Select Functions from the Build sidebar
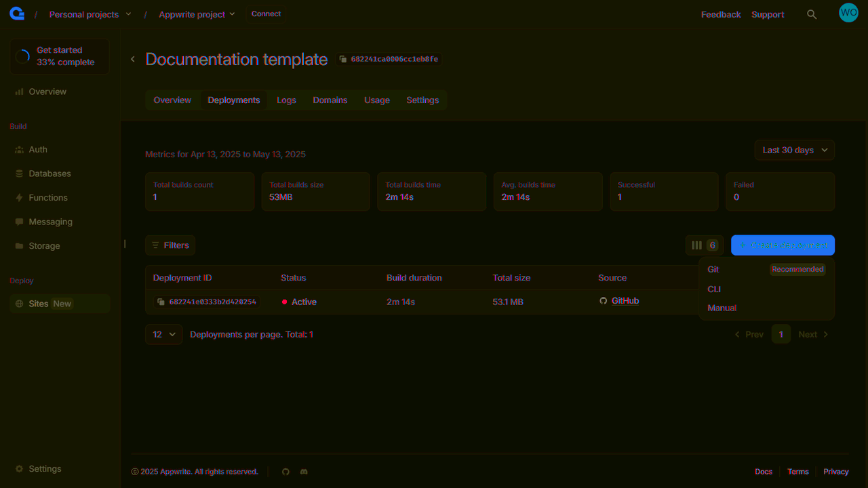The image size is (868, 488). [x=47, y=197]
